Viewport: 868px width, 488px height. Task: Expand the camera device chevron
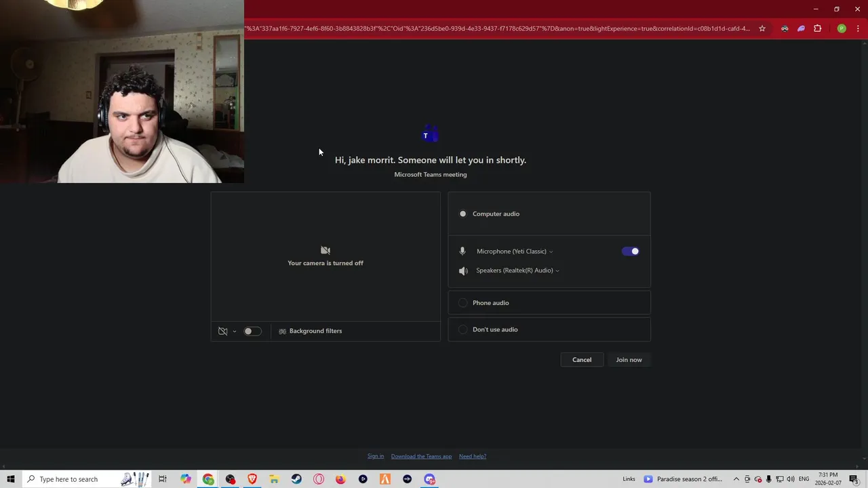235,331
